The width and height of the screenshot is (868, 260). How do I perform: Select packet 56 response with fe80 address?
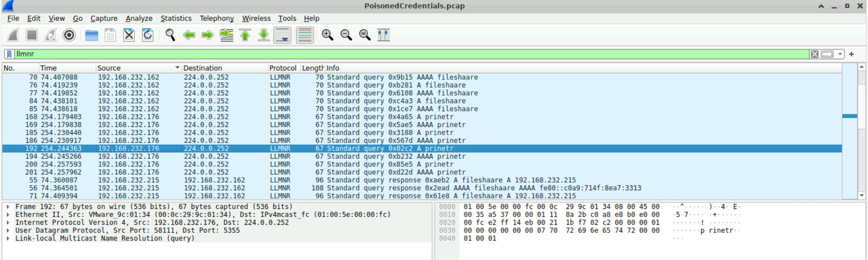tap(422, 188)
